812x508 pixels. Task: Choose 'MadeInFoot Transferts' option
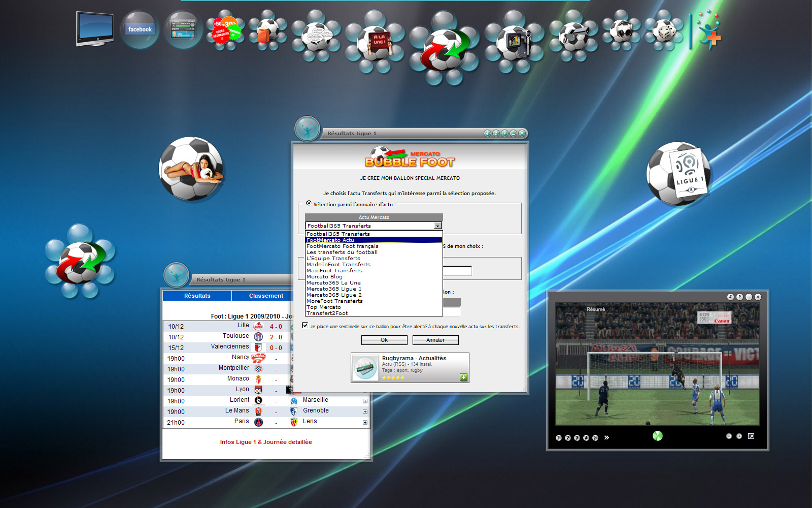point(374,264)
